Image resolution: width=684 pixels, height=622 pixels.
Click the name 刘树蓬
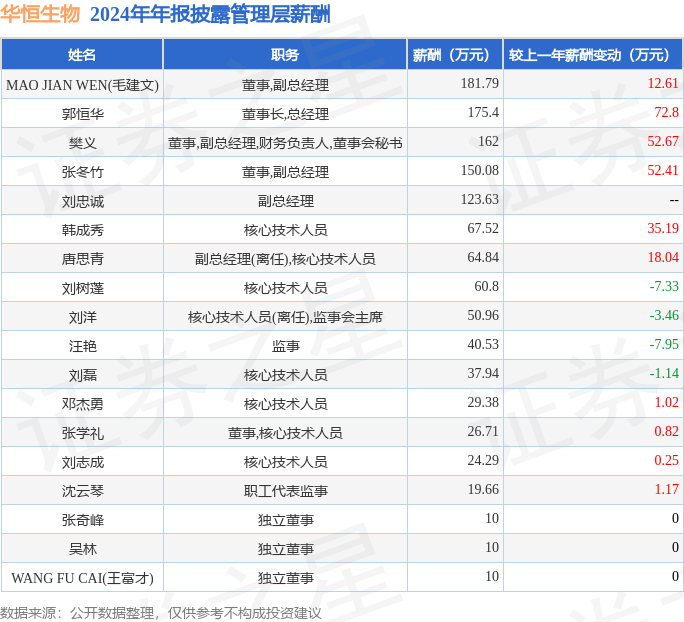[82, 288]
